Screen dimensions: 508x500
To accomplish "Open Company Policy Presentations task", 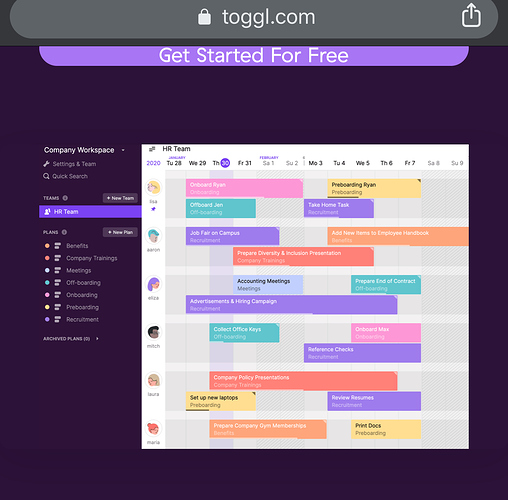I will (x=303, y=381).
